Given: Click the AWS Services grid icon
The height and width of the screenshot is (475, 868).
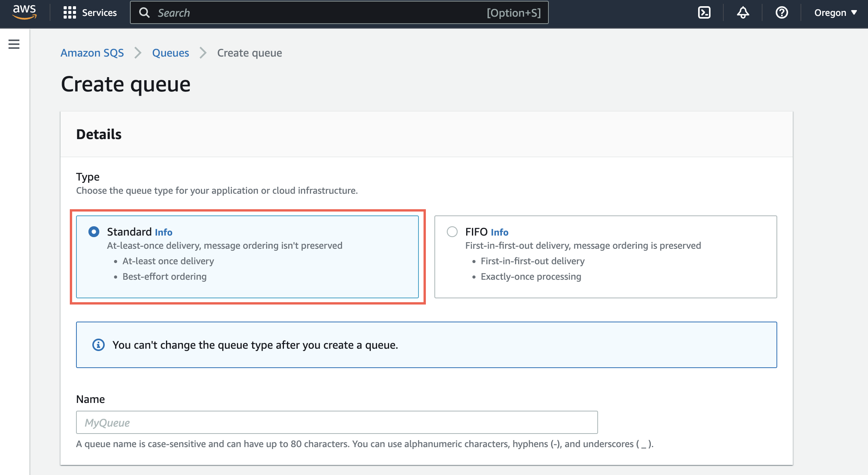Looking at the screenshot, I should click(69, 12).
